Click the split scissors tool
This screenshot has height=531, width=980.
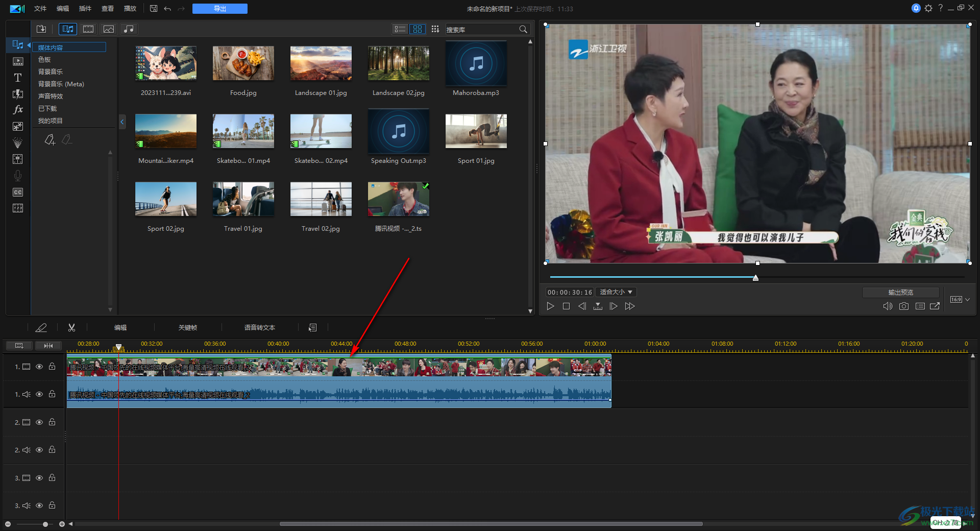[72, 327]
